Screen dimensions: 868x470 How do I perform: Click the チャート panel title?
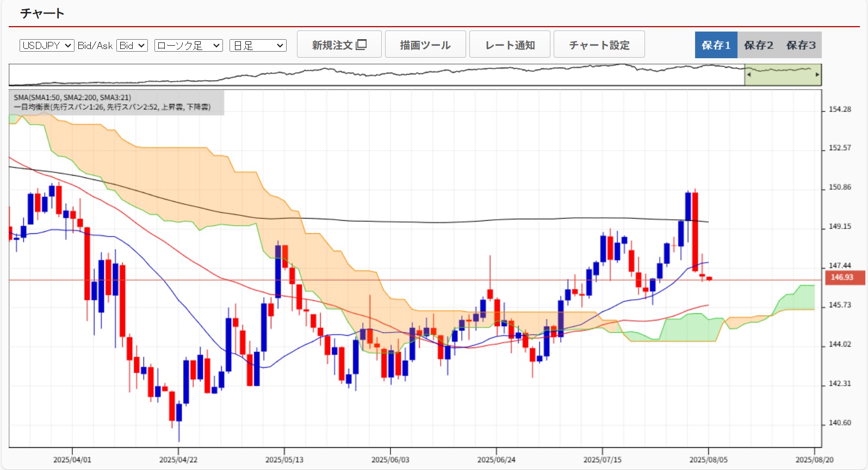(x=42, y=13)
